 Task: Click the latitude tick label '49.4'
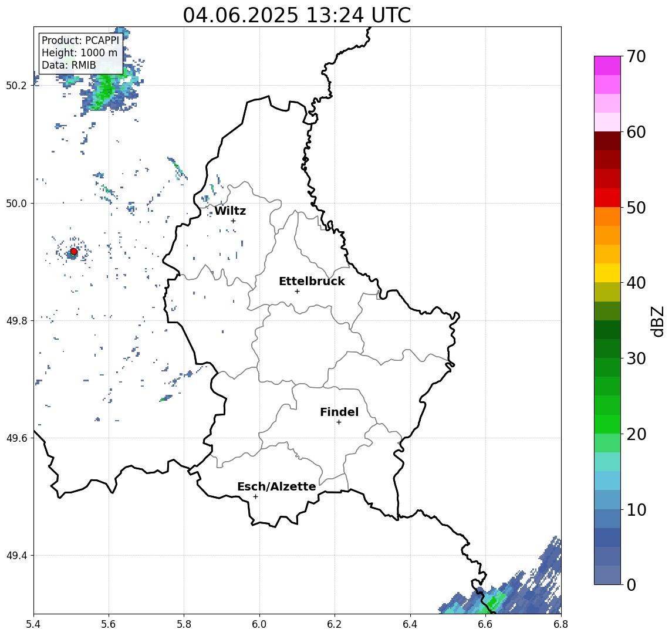click(16, 556)
